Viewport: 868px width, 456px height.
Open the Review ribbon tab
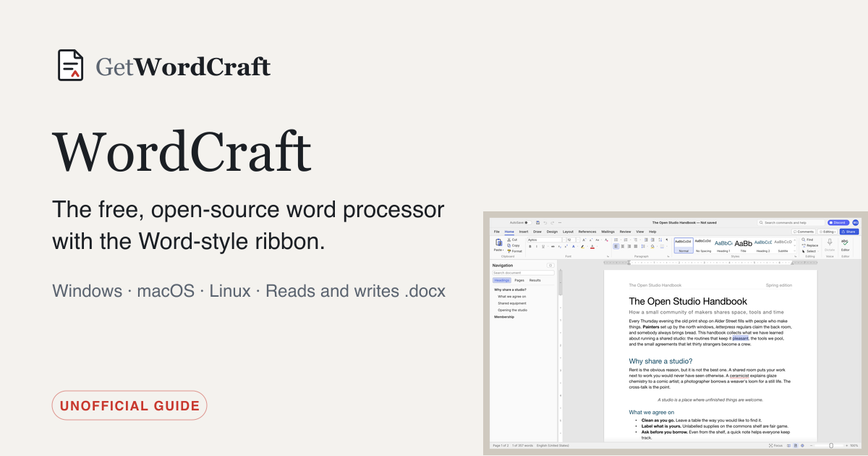[625, 232]
